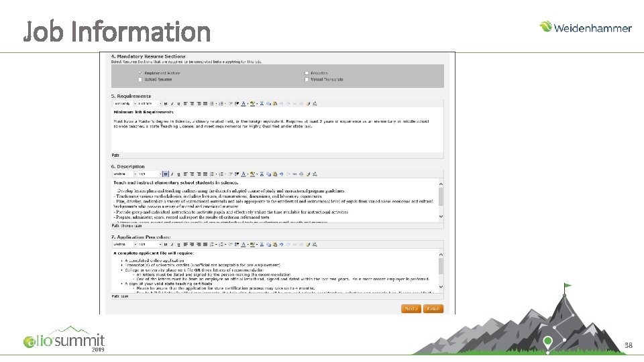Viewport: 644px width, 362px height.
Task: Open font size dropdown in Requirements editor
Action: 150,104
